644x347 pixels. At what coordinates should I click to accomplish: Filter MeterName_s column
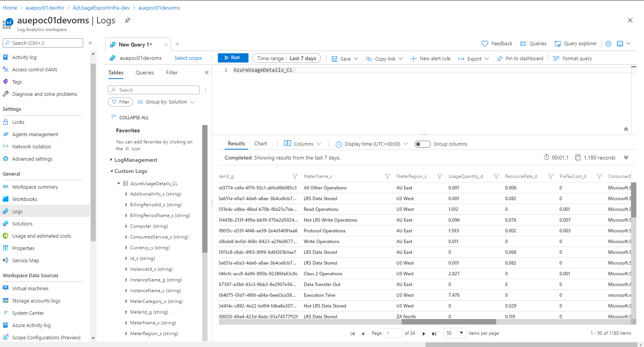[x=387, y=176]
